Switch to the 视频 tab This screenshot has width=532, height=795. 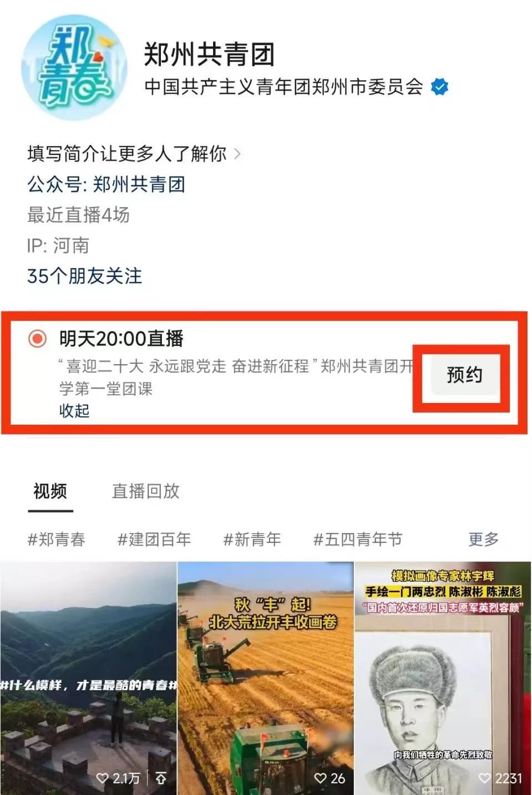click(x=50, y=491)
